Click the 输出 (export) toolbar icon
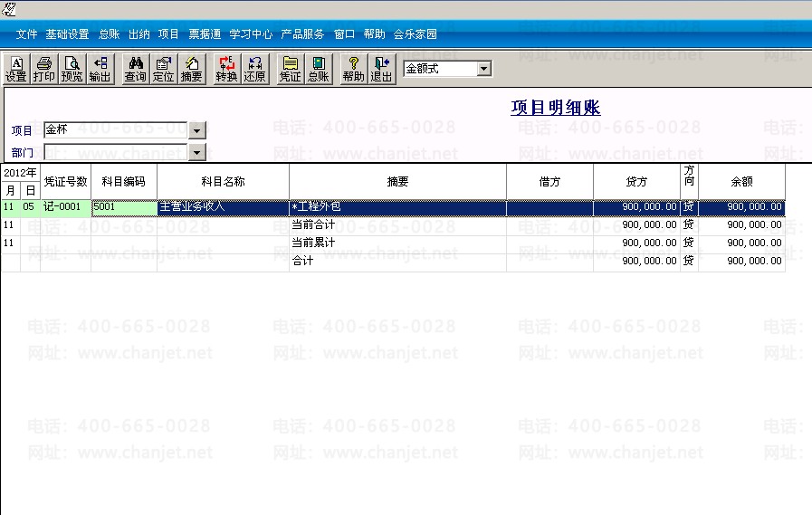The height and width of the screenshot is (515, 812). coord(100,69)
